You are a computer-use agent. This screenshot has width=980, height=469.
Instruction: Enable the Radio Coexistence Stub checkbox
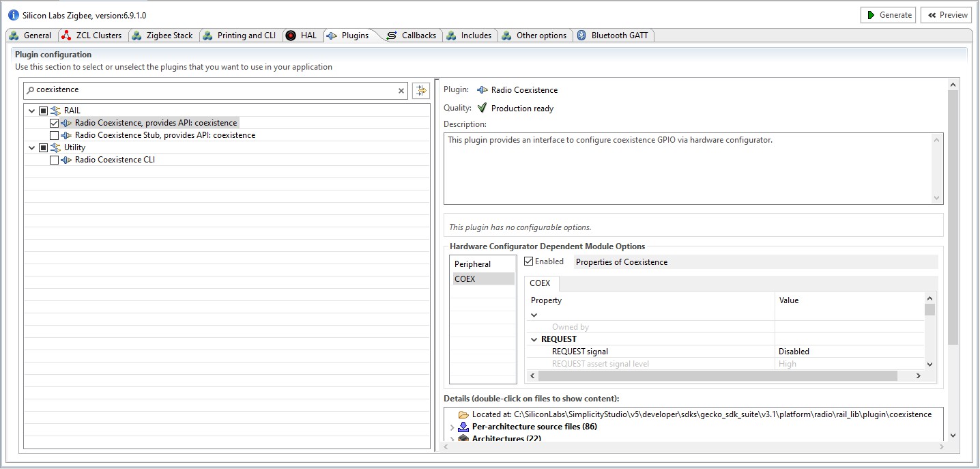pyautogui.click(x=54, y=135)
